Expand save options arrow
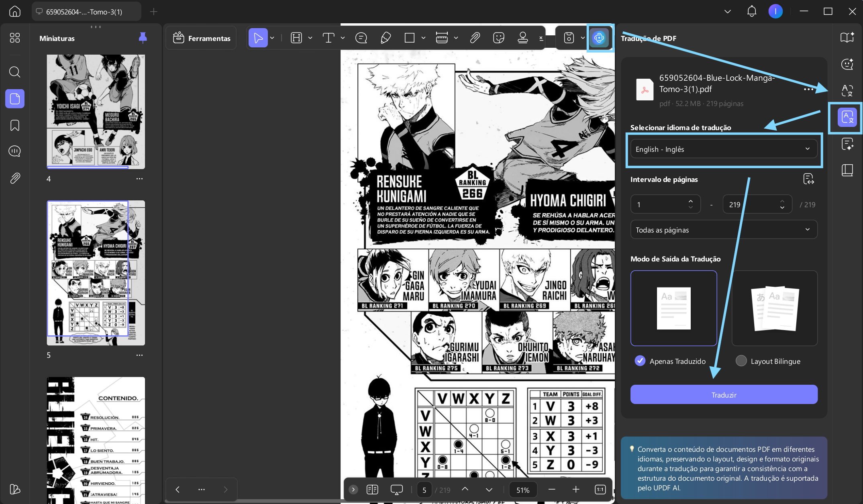The width and height of the screenshot is (863, 504). click(x=582, y=38)
